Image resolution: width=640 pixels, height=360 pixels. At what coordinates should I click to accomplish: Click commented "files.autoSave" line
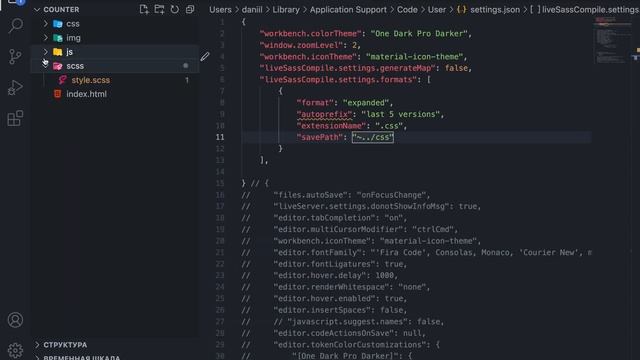pos(336,195)
